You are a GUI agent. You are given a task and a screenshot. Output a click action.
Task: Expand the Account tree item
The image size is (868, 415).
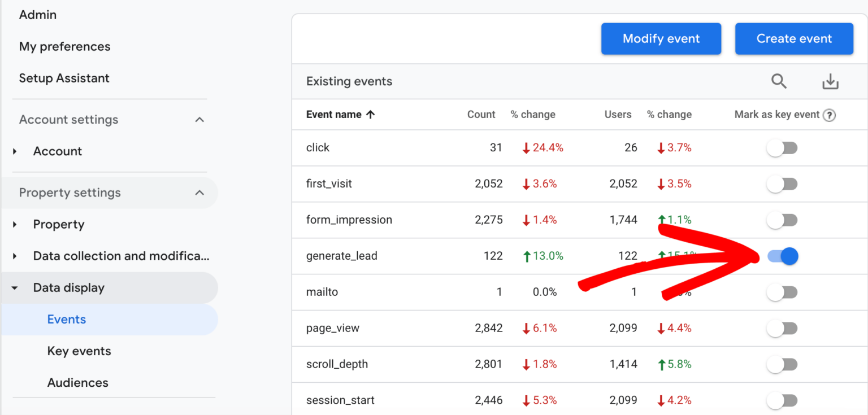click(14, 151)
